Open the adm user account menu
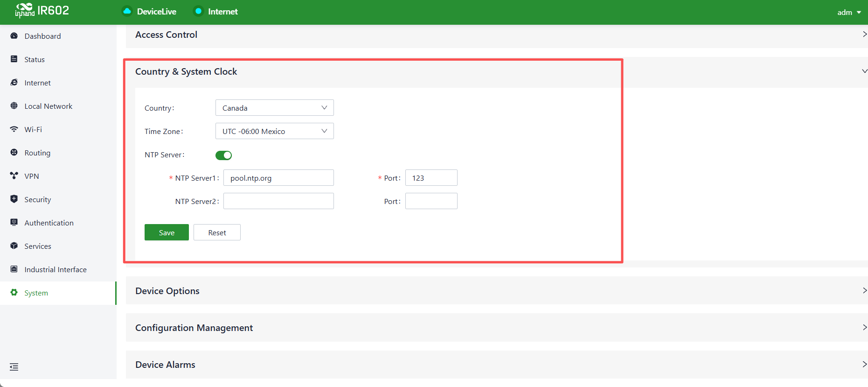868x387 pixels. [x=849, y=12]
